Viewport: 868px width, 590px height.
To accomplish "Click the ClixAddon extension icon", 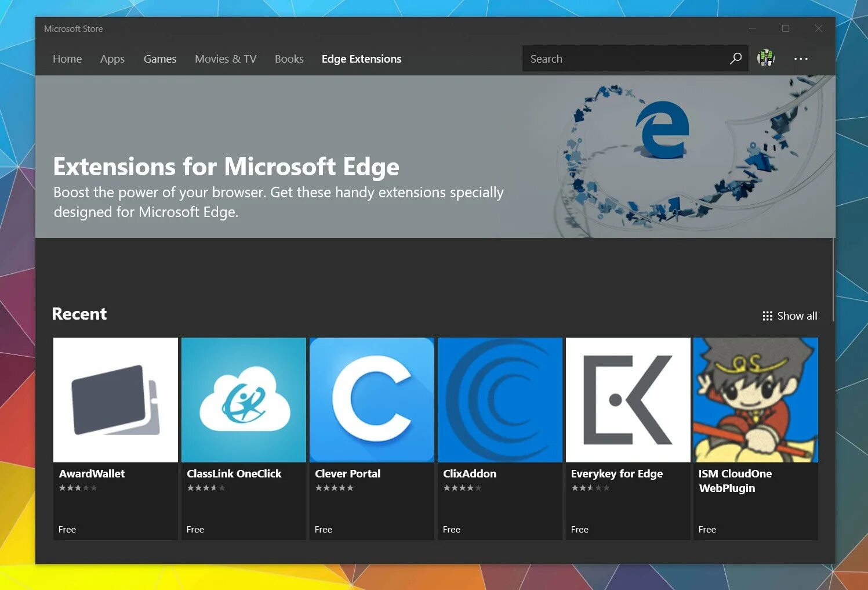I will click(500, 400).
